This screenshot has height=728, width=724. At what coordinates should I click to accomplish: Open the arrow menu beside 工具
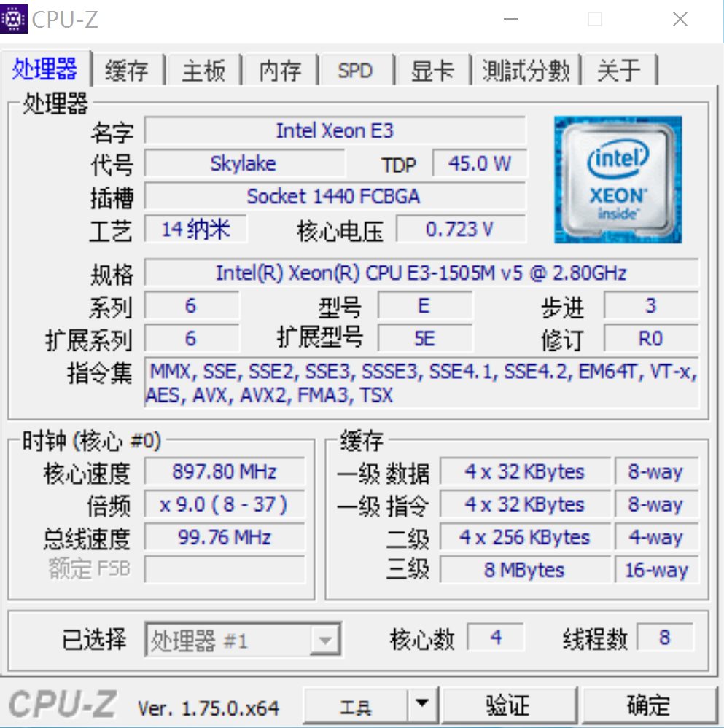[422, 705]
